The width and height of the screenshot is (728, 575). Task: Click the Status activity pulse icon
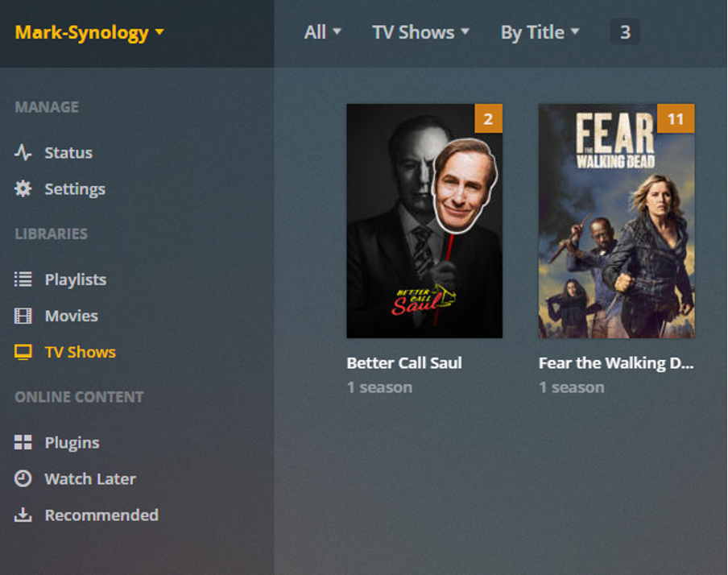[x=23, y=152]
